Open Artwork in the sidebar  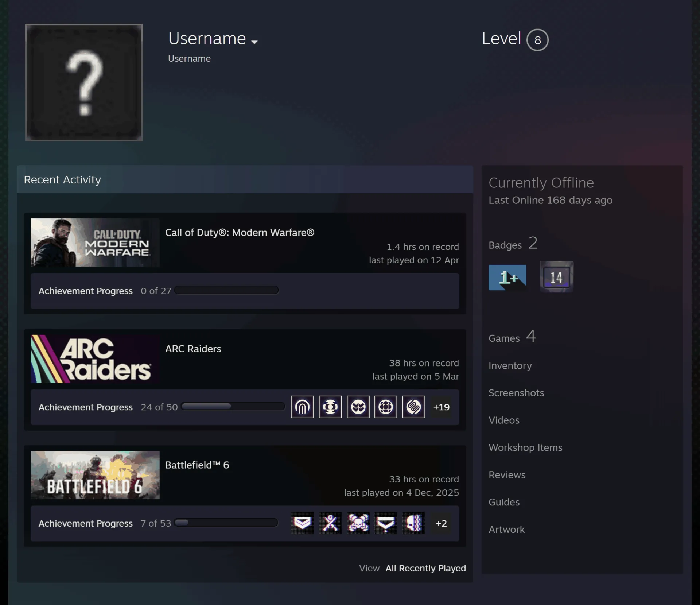506,530
